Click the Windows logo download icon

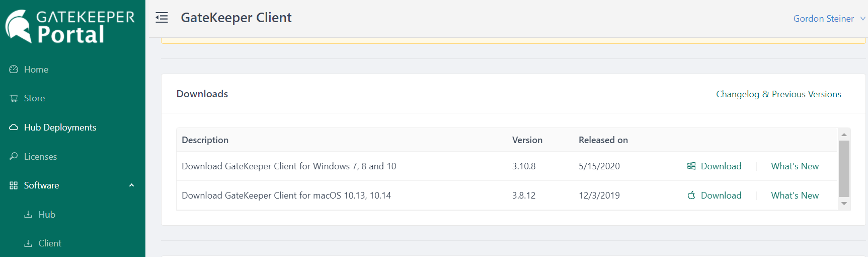pos(691,166)
